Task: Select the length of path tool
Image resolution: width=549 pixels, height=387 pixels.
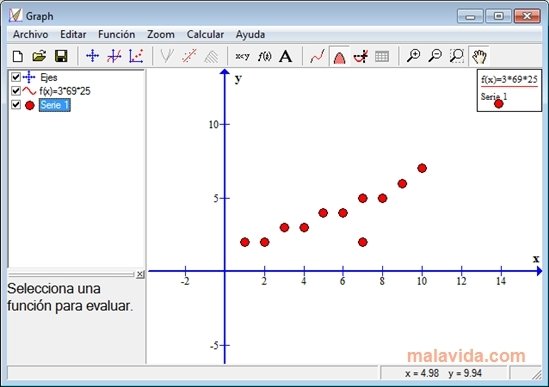Action: tap(361, 56)
